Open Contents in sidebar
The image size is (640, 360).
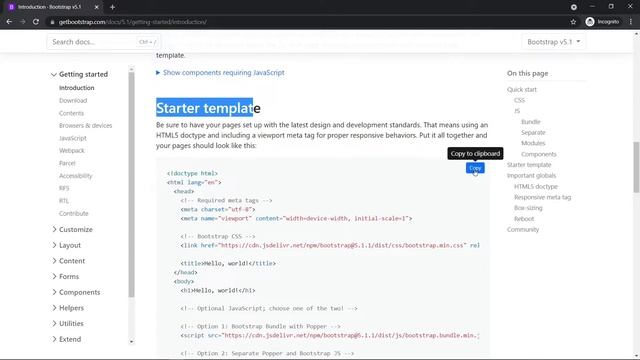pyautogui.click(x=71, y=113)
